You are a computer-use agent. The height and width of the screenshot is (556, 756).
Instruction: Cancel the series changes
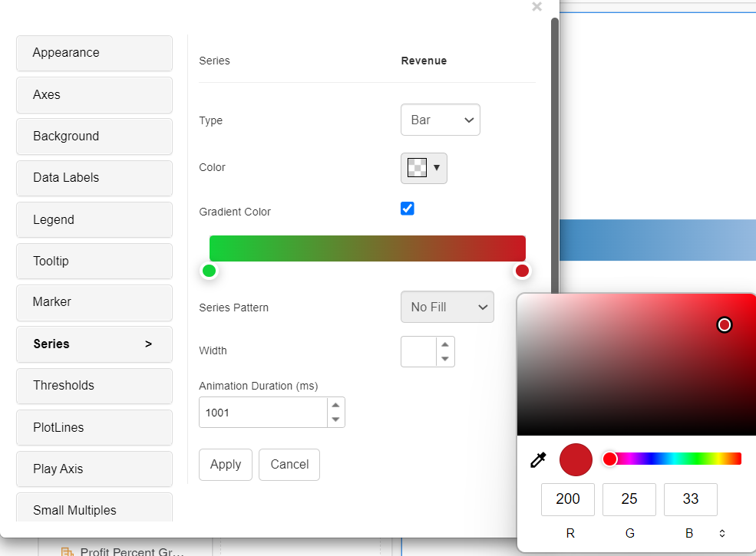tap(289, 465)
